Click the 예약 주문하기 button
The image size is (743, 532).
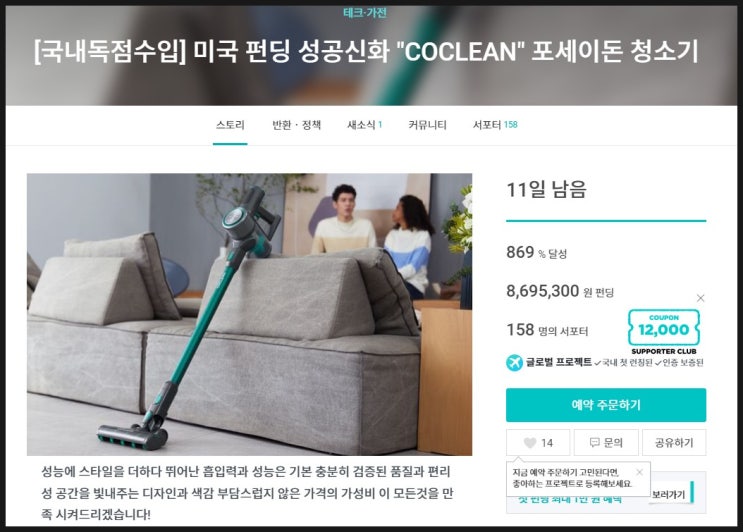click(x=606, y=405)
